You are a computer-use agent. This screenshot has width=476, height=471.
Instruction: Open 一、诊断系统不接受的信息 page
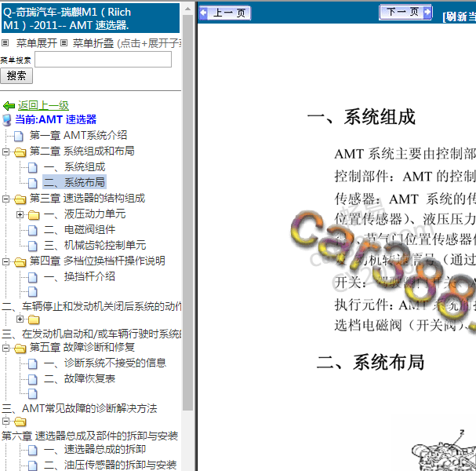(105, 363)
